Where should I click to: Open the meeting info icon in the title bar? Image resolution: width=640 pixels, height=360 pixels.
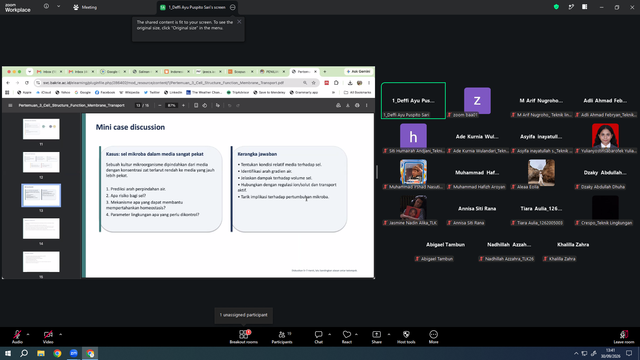[x=47, y=7]
